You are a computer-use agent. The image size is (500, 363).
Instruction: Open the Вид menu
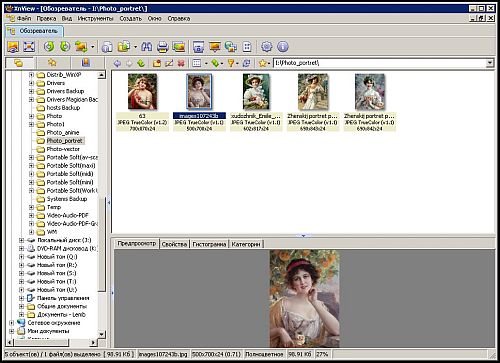pyautogui.click(x=67, y=18)
